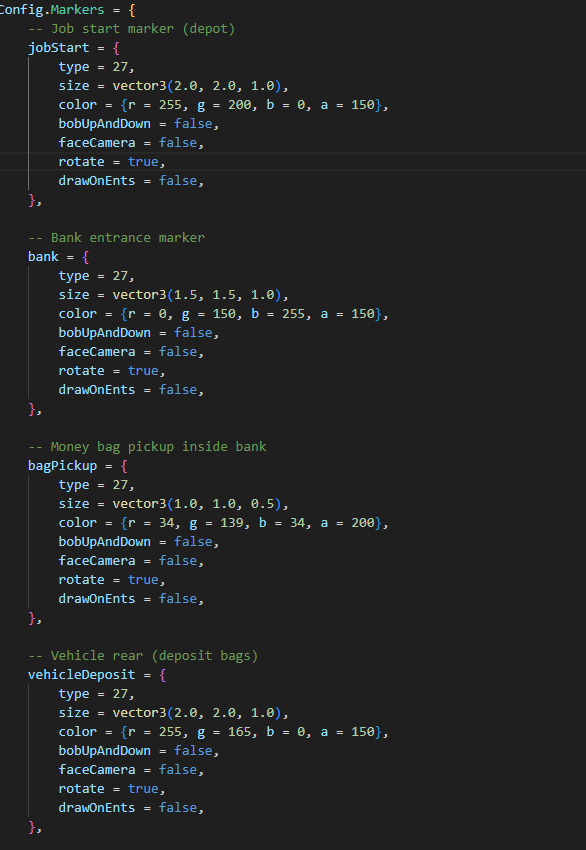Click 'bobUpAndDown = false' in the bagPickup block

[139, 542]
